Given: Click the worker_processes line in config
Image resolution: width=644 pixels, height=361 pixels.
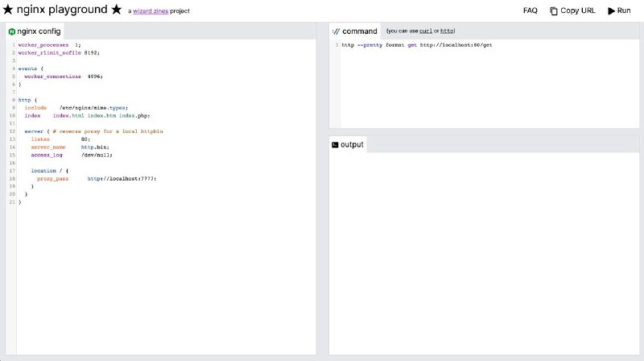Looking at the screenshot, I should [x=49, y=45].
